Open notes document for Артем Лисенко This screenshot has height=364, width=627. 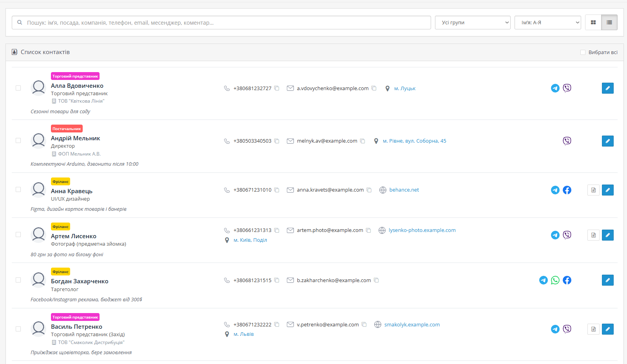tap(594, 235)
